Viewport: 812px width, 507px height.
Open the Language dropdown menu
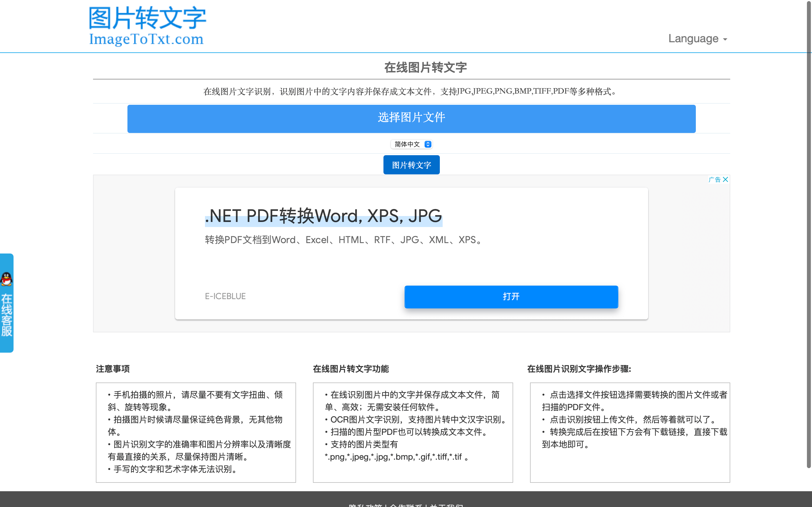pos(697,39)
